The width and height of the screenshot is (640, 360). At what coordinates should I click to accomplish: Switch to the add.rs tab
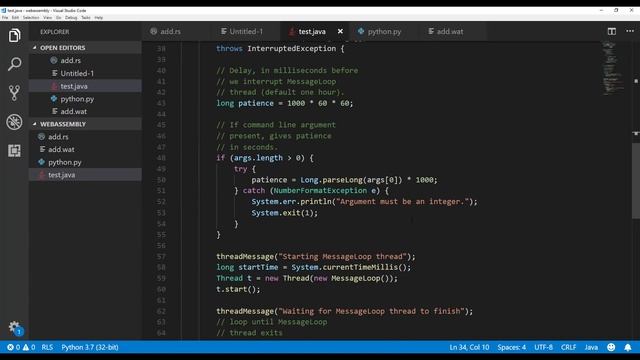(170, 31)
